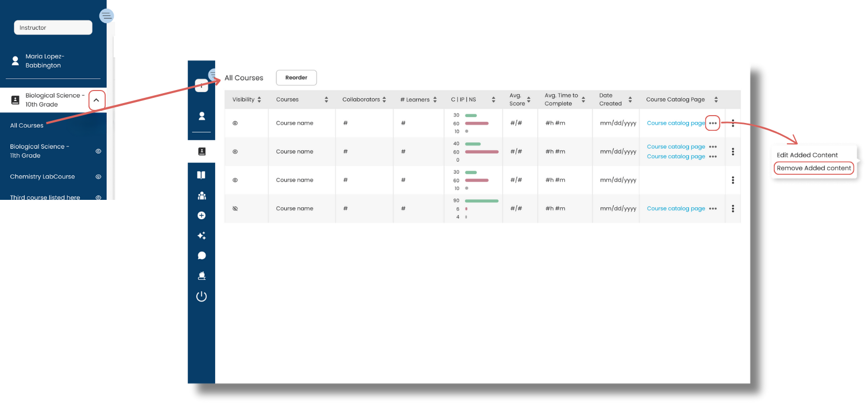
Task: Click the Instructor role field
Action: 53,28
